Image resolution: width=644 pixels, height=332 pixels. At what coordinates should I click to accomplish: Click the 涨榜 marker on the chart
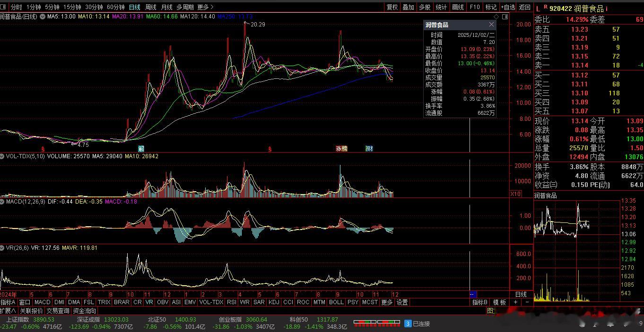coord(341,148)
